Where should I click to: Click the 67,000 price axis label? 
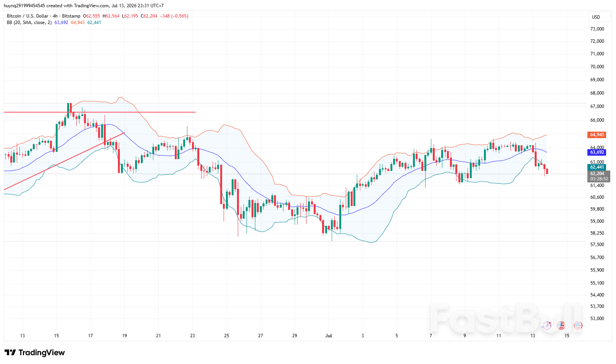coord(597,106)
